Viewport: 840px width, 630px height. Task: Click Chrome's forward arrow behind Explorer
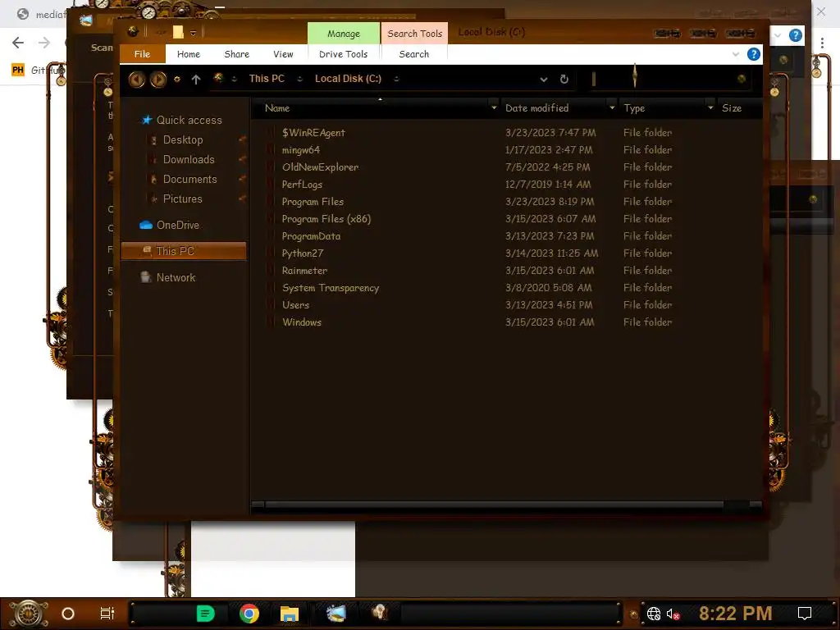pyautogui.click(x=44, y=43)
